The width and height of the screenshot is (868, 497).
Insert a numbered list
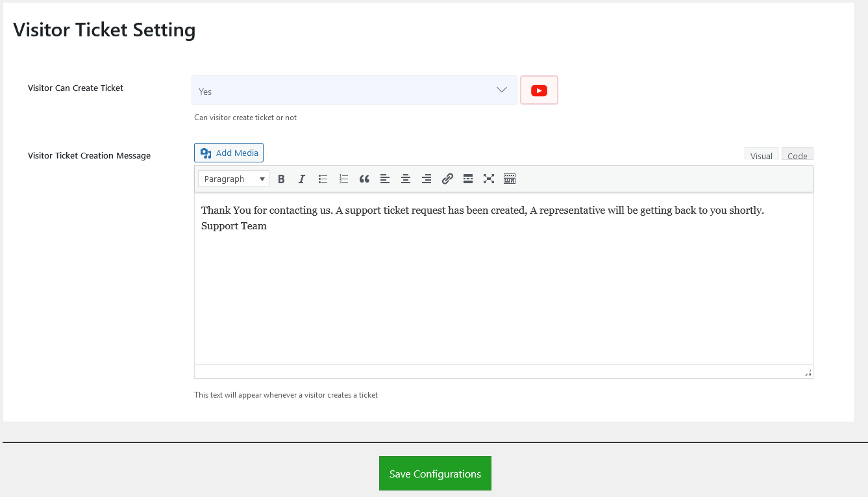tap(343, 179)
